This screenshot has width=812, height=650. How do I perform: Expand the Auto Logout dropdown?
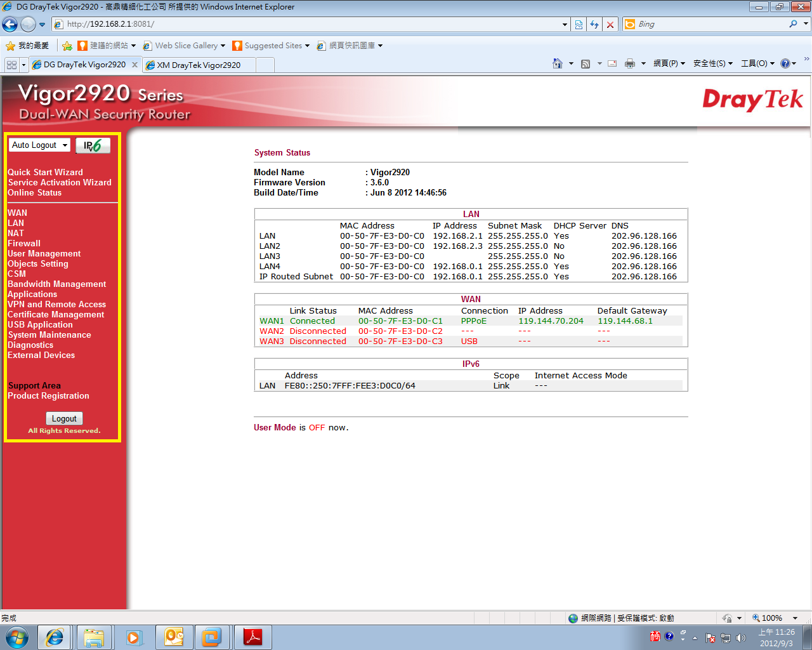point(39,145)
